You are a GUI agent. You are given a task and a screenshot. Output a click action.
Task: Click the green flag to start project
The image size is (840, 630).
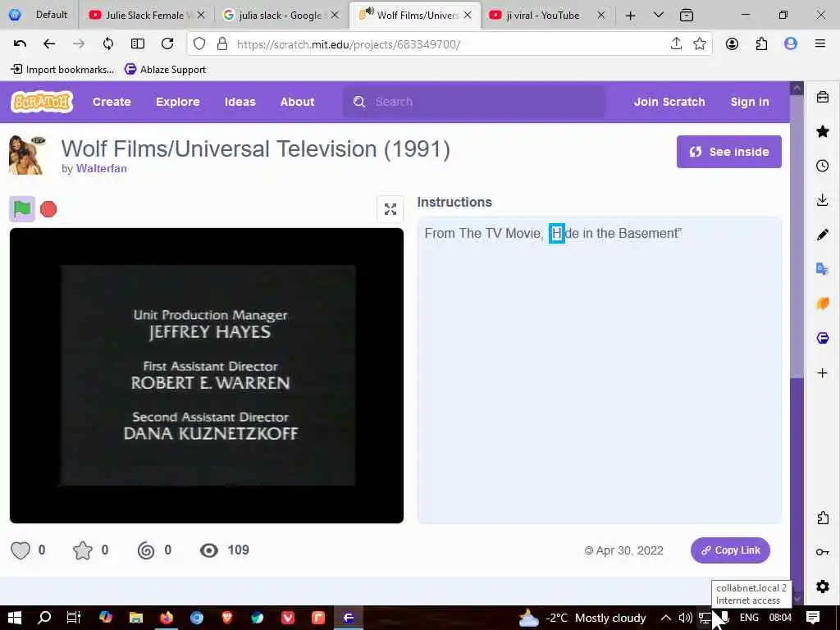(22, 209)
